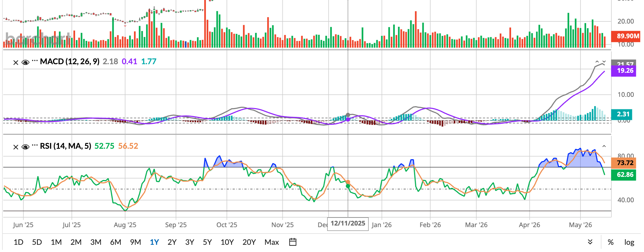Toggle percent scale mode
This screenshot has width=644, height=252.
coord(611,242)
